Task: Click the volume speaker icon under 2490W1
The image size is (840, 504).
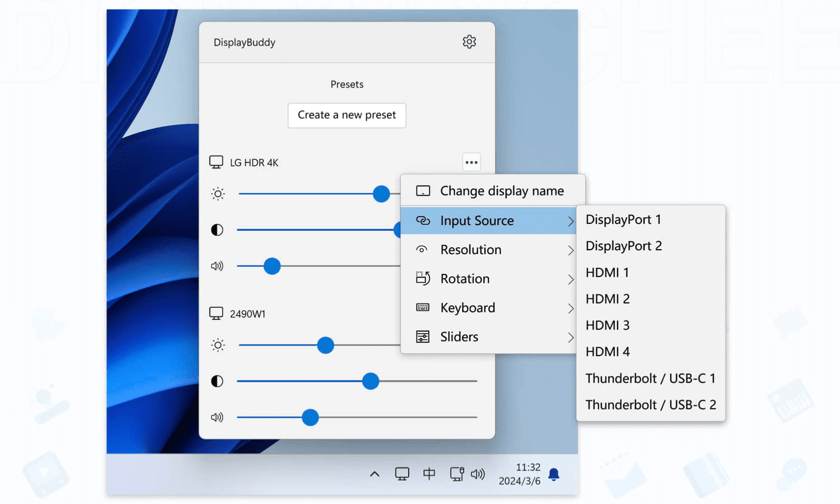Action: click(x=217, y=417)
